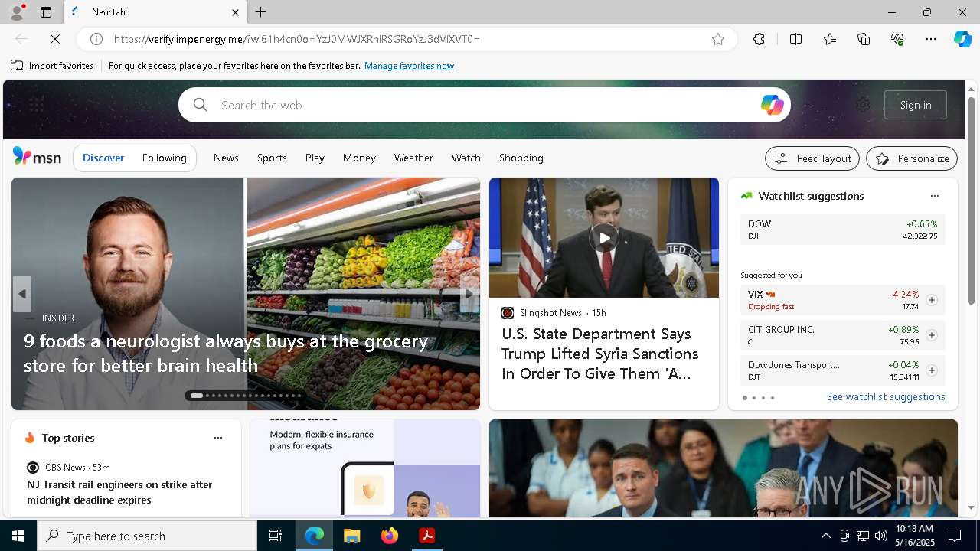Launch Firefox from taskbar
980x551 pixels.
point(389,536)
